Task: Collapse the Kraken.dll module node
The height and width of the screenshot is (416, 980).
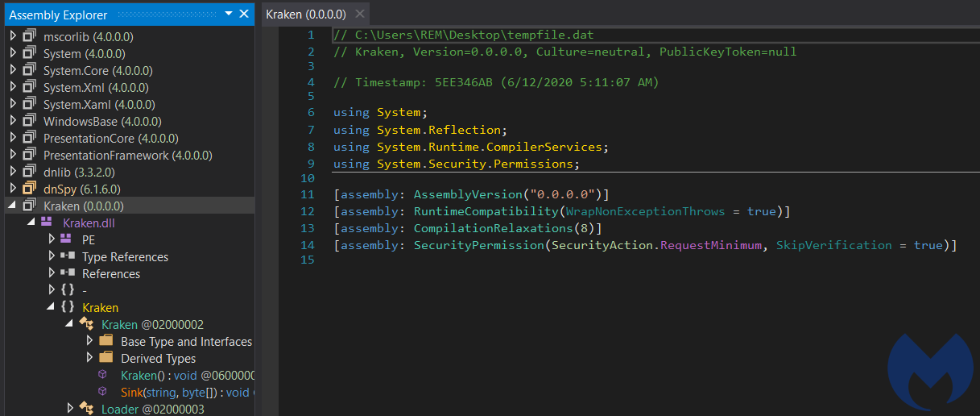Action: (32, 223)
